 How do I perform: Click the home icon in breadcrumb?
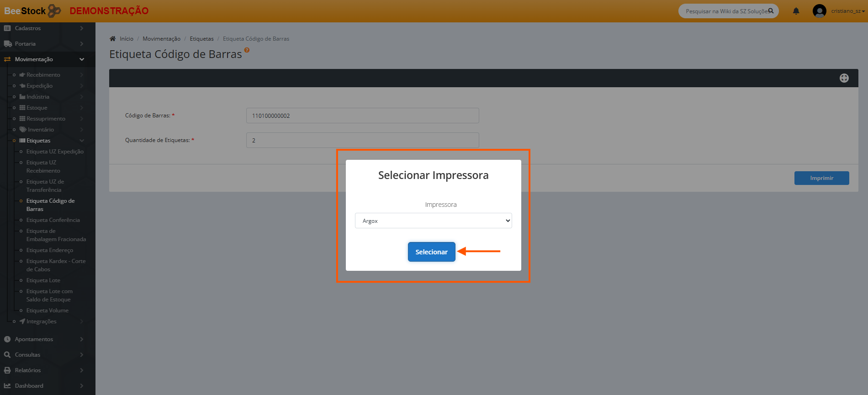point(113,39)
